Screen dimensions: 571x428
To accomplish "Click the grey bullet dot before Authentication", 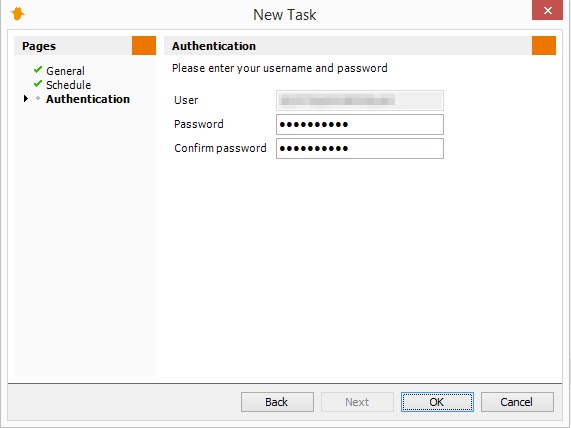I will tap(38, 98).
